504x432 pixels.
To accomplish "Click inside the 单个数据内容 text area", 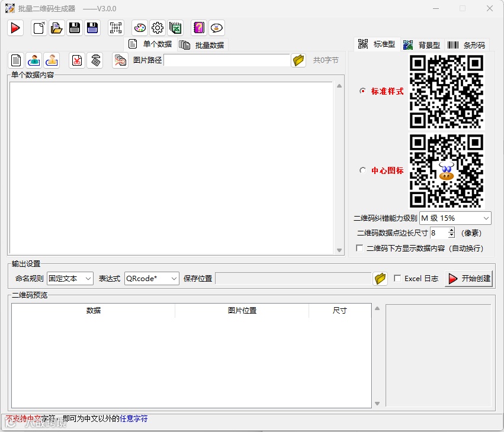I will click(171, 167).
